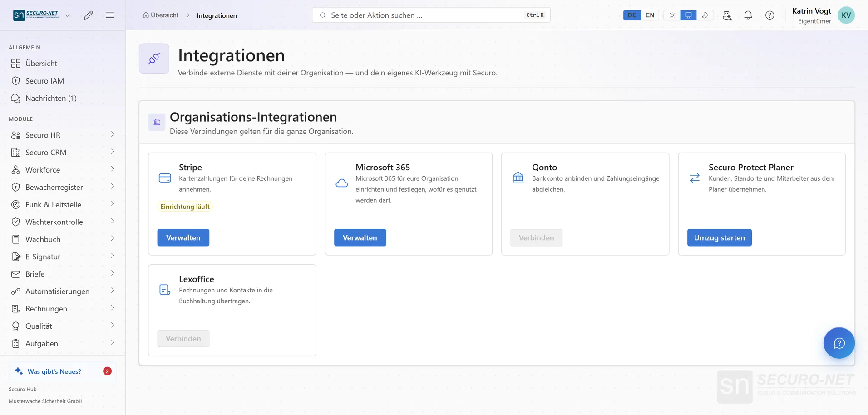The image size is (868, 415).
Task: Open Wachbuch in the sidebar
Action: point(63,239)
